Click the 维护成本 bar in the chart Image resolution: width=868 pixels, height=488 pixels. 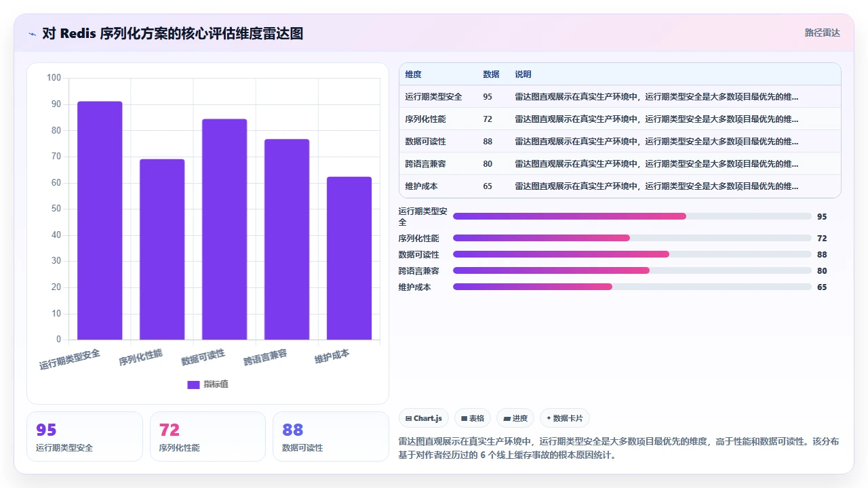click(349, 258)
